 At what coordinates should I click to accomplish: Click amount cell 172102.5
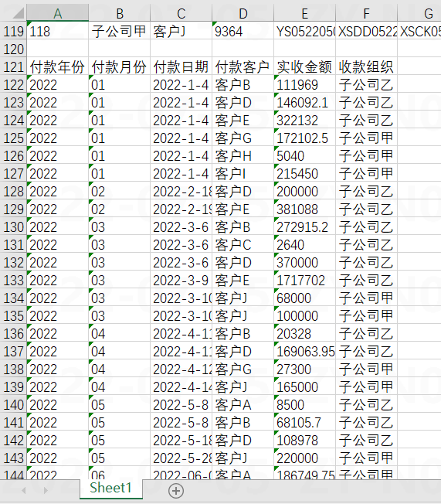pyautogui.click(x=304, y=138)
